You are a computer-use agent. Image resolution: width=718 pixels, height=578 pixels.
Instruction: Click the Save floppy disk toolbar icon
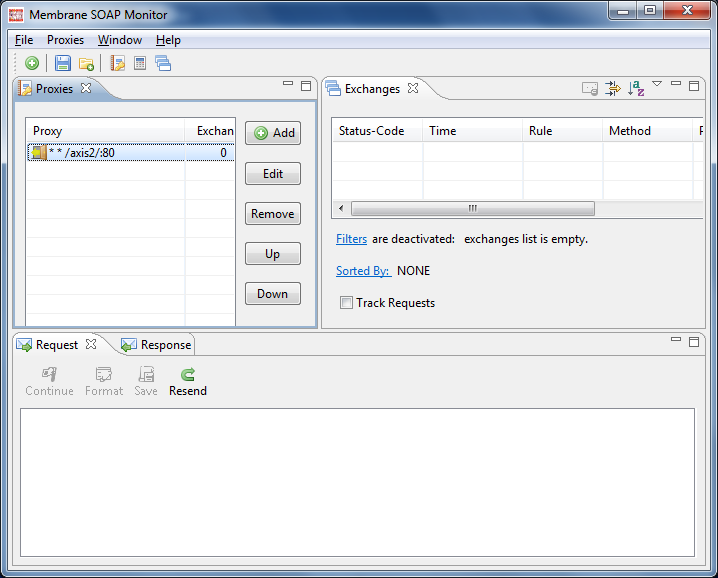coord(63,63)
